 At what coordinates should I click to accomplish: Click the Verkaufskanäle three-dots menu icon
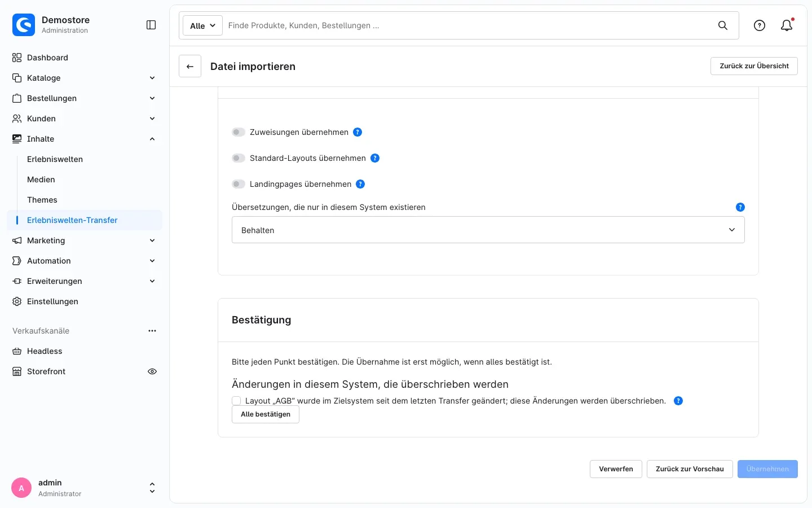click(x=152, y=331)
